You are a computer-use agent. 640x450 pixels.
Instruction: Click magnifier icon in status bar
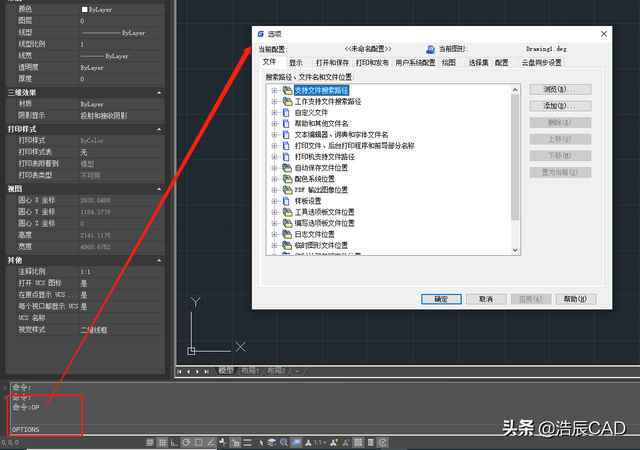coord(284,442)
